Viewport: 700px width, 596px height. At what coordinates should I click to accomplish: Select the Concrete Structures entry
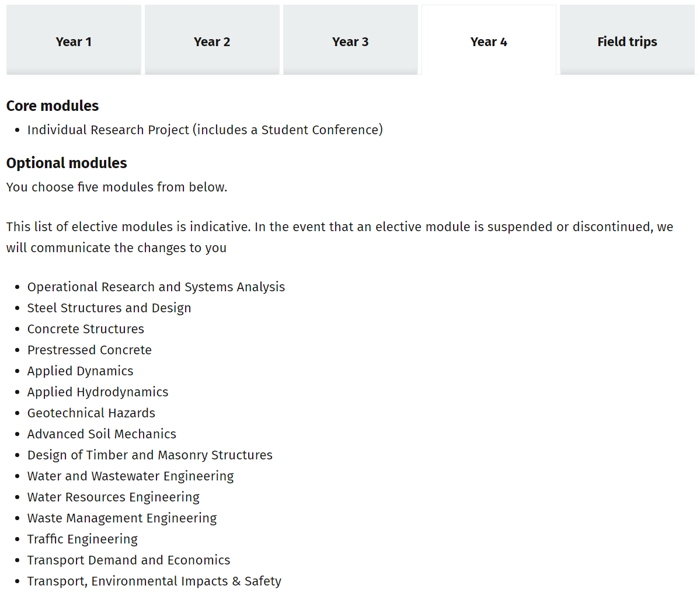[x=86, y=329]
